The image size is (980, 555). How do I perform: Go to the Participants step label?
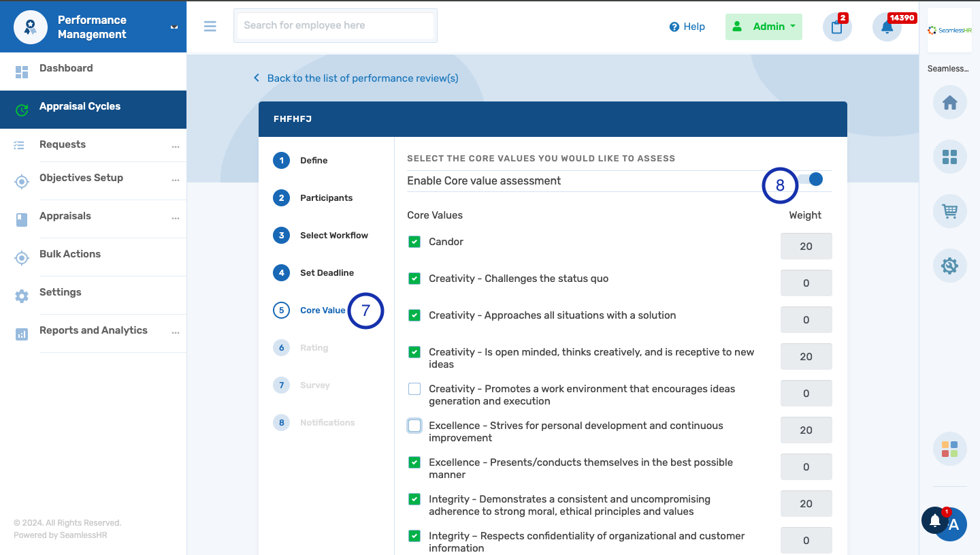327,198
